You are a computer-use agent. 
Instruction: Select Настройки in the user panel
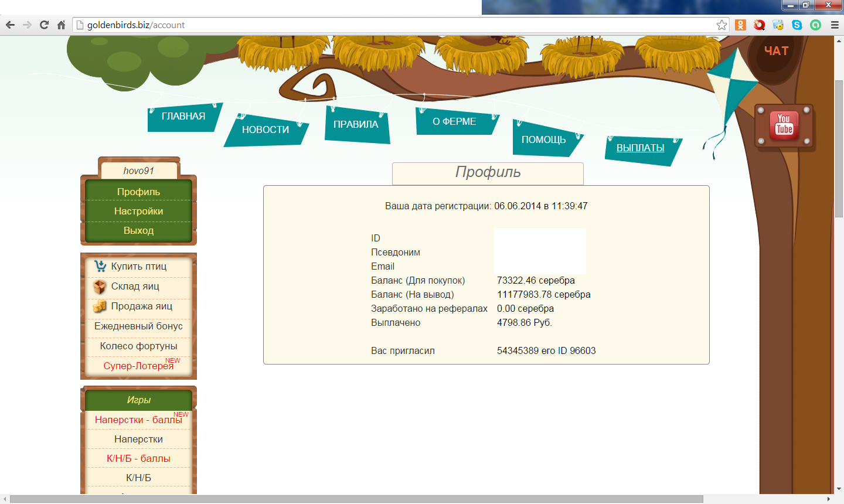(138, 211)
